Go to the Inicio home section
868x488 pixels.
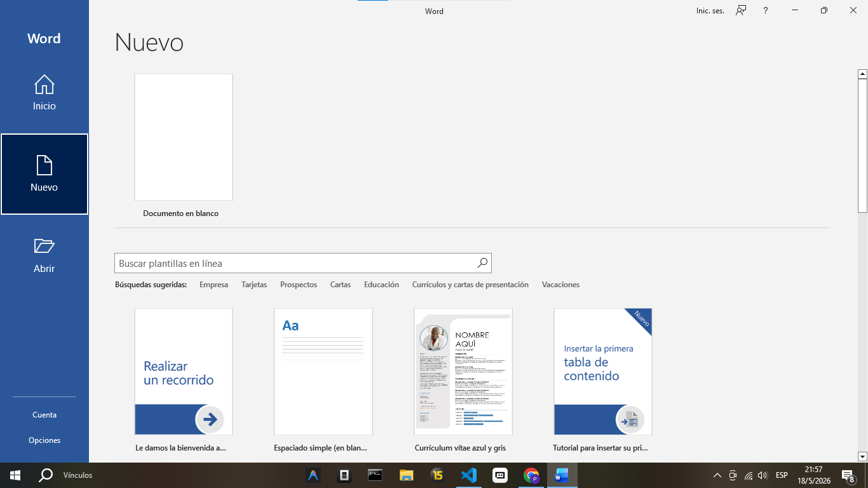(44, 93)
